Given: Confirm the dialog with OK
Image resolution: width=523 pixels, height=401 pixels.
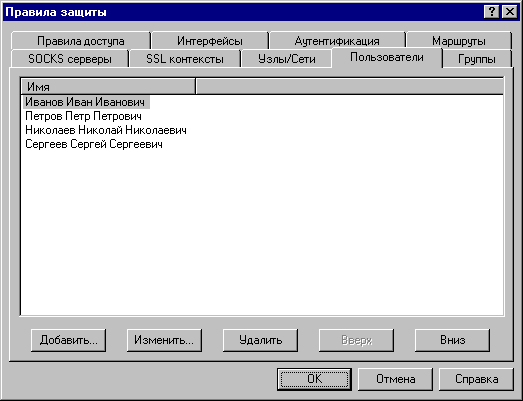Looking at the screenshot, I should pos(314,379).
